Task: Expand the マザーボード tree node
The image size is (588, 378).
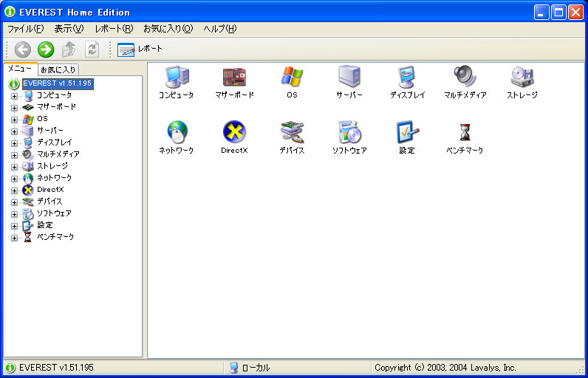Action: click(x=14, y=108)
